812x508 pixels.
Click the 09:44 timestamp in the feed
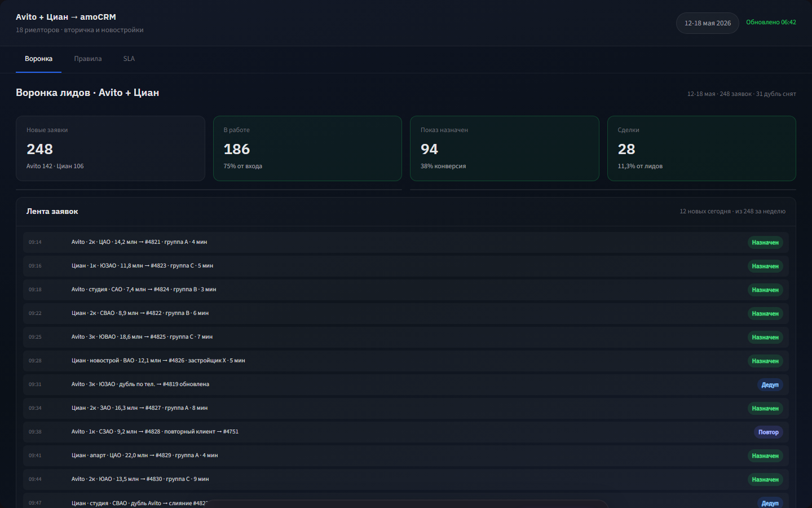click(x=35, y=479)
